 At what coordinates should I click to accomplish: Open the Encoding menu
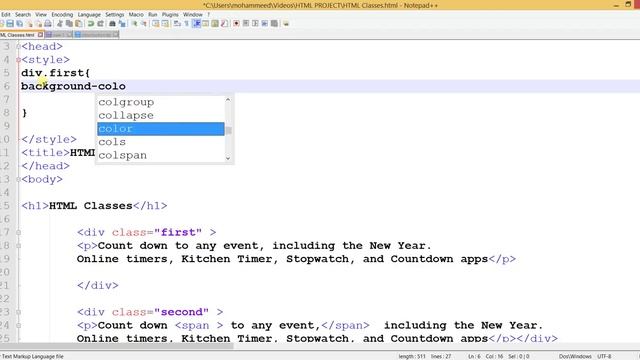click(62, 14)
